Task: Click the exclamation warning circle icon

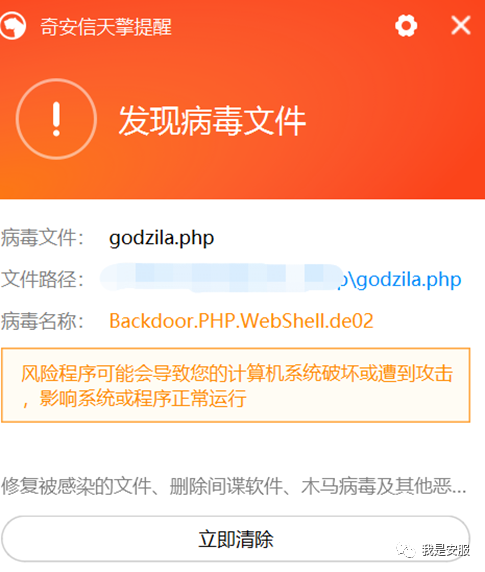Action: (x=56, y=119)
